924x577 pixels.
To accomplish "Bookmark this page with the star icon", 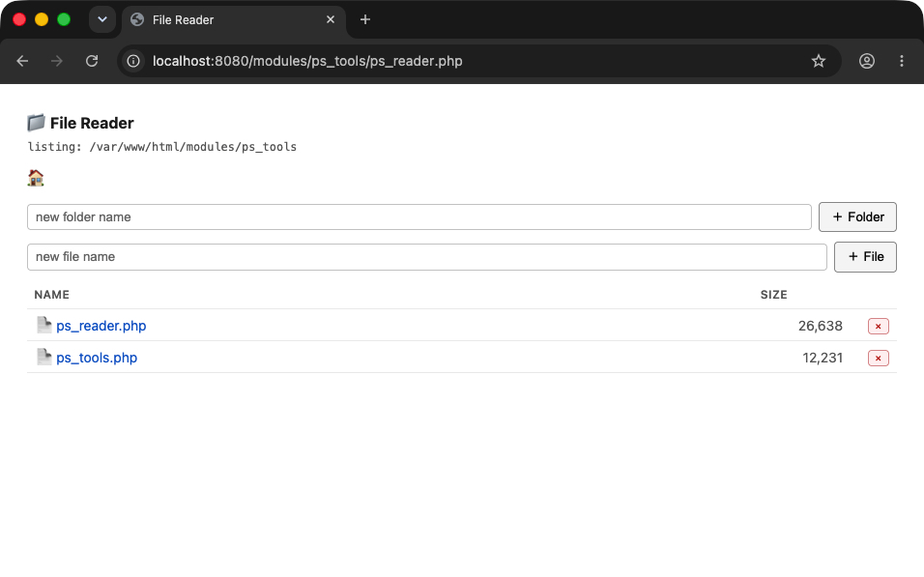I will tap(819, 61).
